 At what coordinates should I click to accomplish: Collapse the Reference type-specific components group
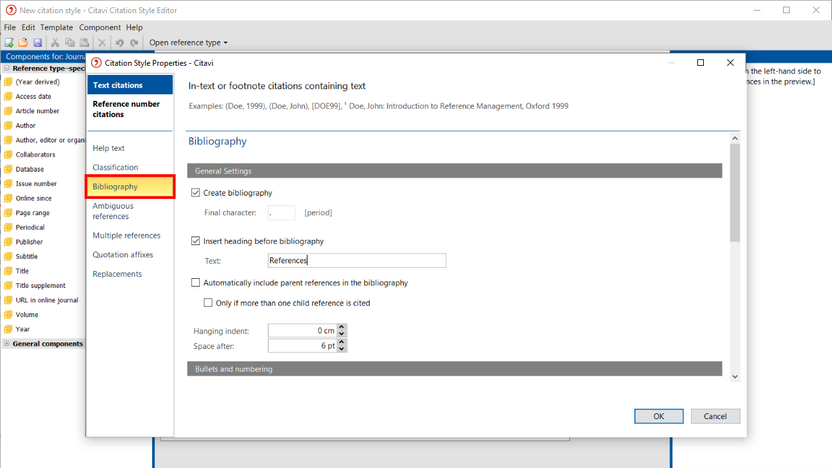click(7, 68)
